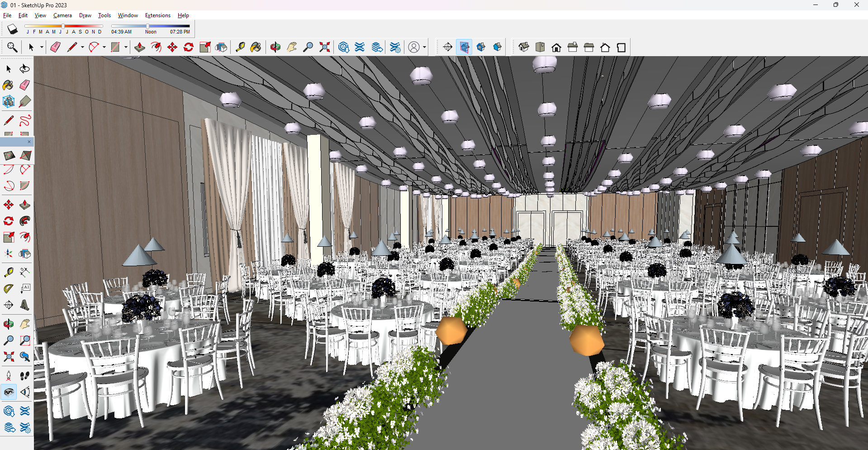Open the Tools menu
The image size is (868, 450).
104,15
